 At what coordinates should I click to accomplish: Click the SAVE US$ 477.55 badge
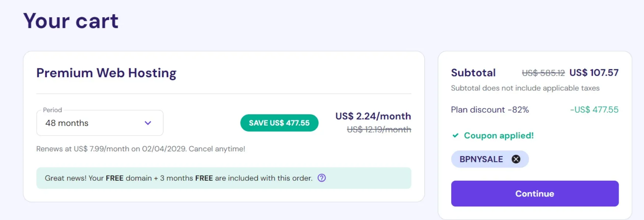pyautogui.click(x=279, y=123)
